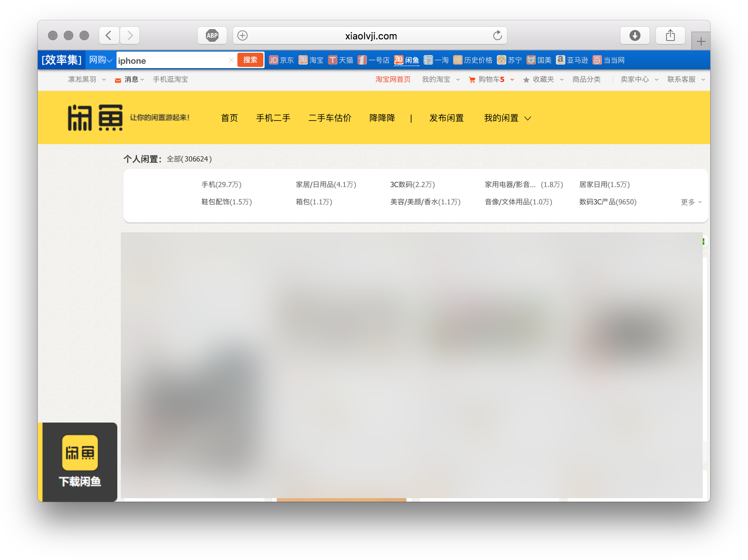The height and width of the screenshot is (560, 748).
Task: Click the Share toolbar icon
Action: click(x=670, y=36)
